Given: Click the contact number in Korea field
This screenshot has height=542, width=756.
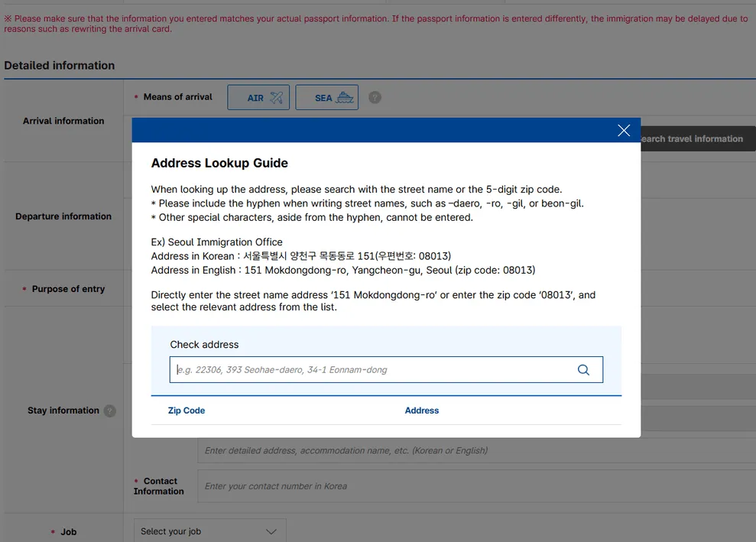Looking at the screenshot, I should (x=476, y=486).
